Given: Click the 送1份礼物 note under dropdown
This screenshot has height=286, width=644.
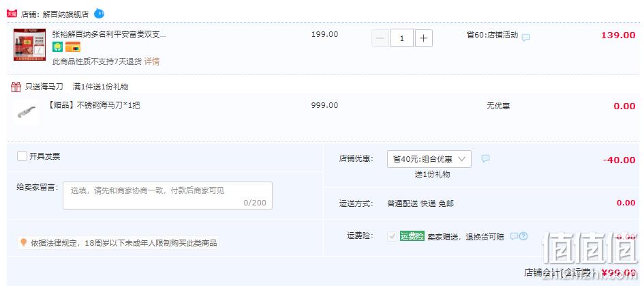Looking at the screenshot, I should pos(433,175).
